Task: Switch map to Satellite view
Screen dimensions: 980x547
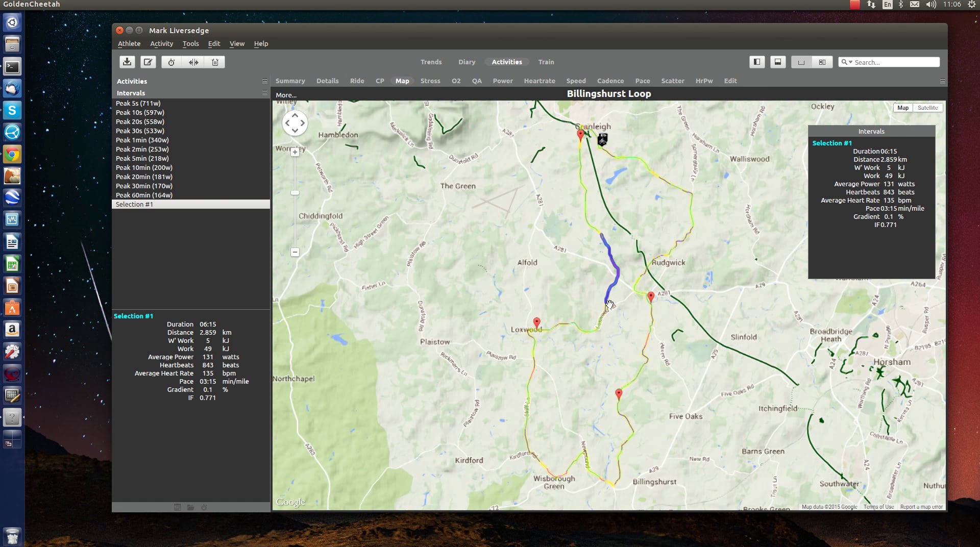Action: [x=927, y=108]
